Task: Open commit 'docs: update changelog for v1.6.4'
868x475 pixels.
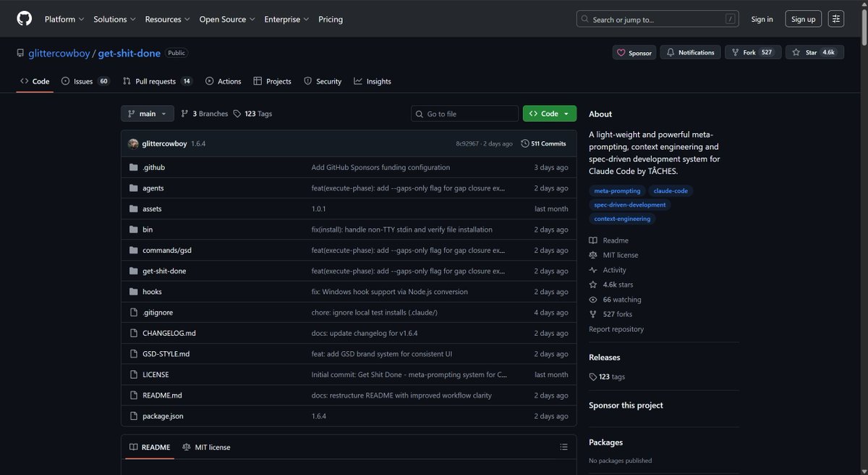Action: tap(365, 333)
